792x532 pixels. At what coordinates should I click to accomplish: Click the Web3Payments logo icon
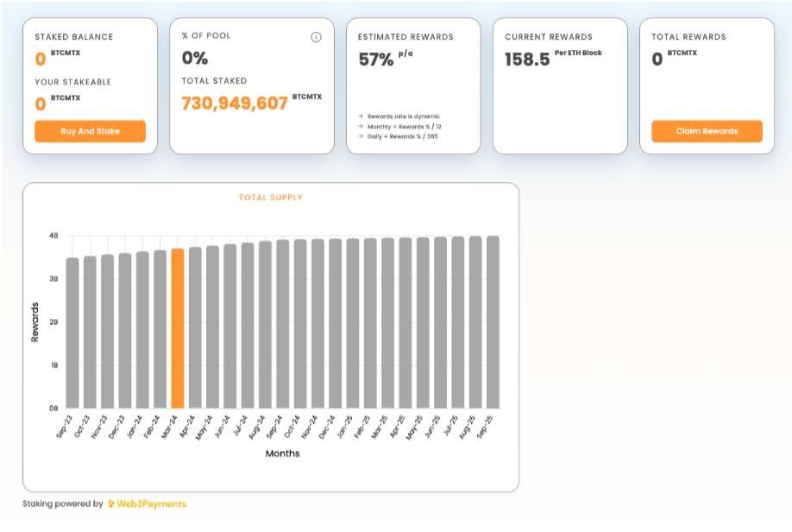pyautogui.click(x=111, y=504)
